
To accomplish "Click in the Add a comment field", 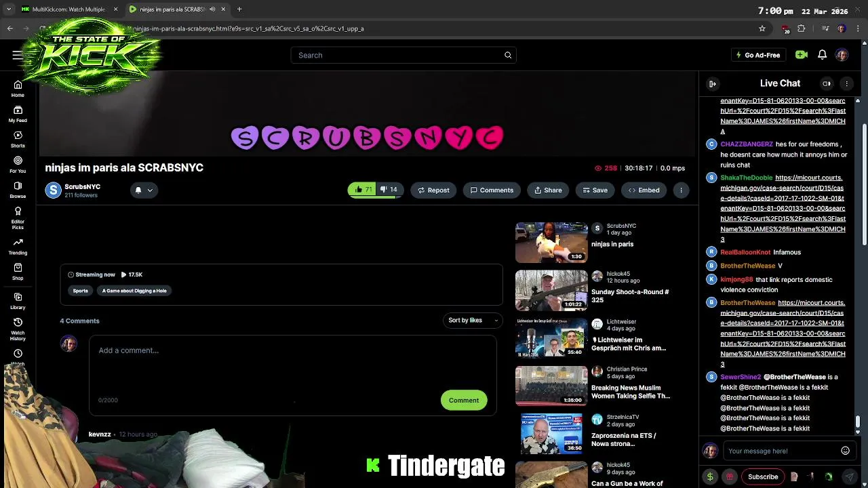I will click(293, 374).
